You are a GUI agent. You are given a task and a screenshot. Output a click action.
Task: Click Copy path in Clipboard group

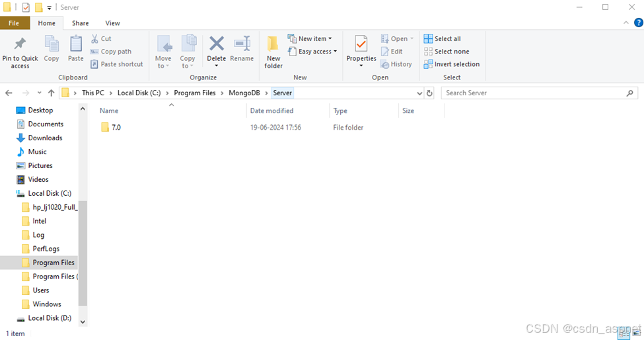click(x=111, y=52)
